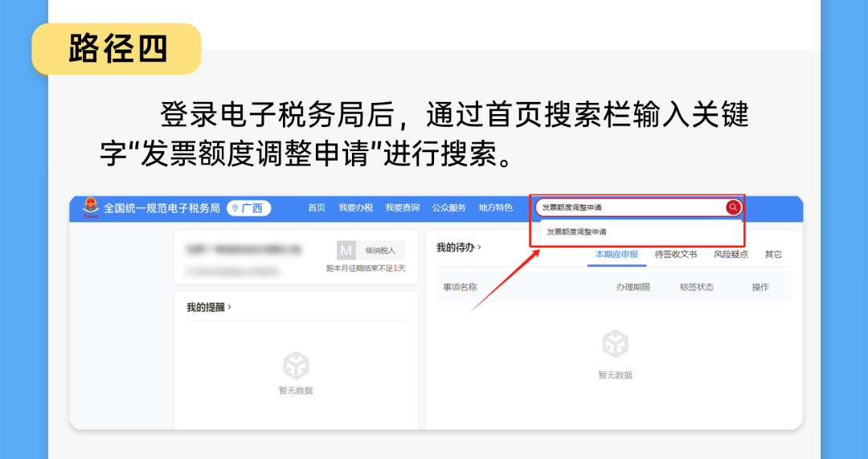
Task: Open the 公众服务 menu
Action: [x=449, y=208]
